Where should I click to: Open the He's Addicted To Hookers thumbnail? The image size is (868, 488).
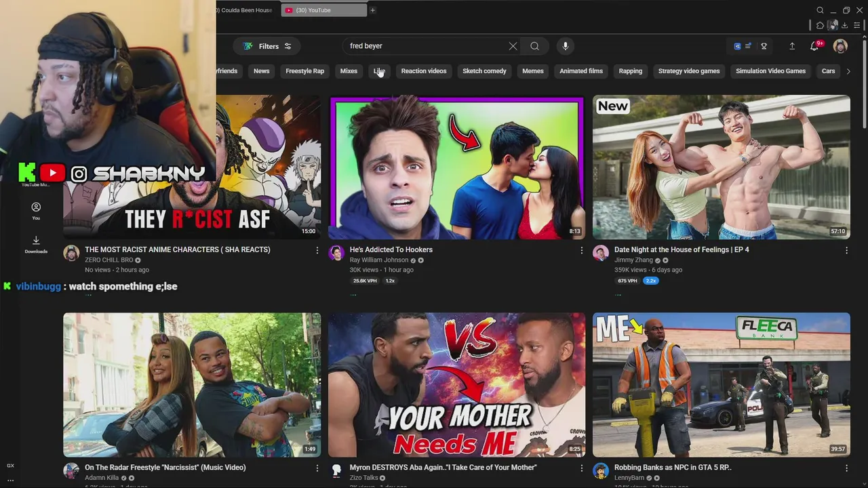click(456, 167)
